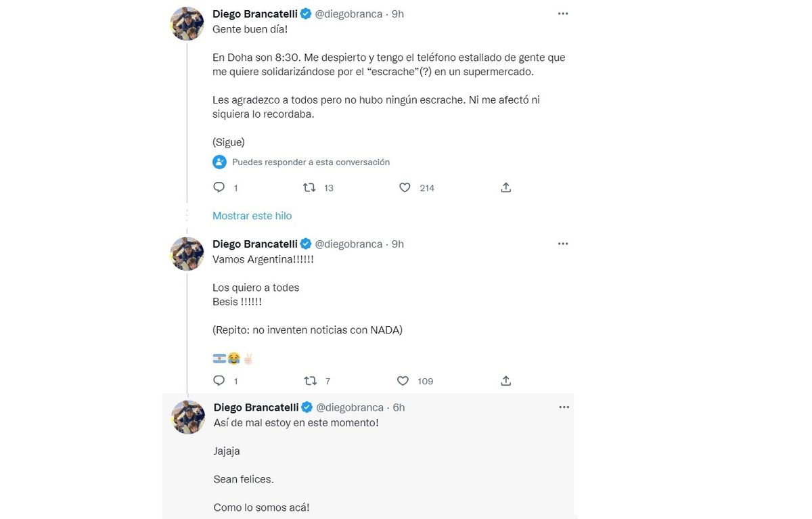Viewport: 812px width, 519px height.
Task: Click the Mostrar este hilo link
Action: 252,216
